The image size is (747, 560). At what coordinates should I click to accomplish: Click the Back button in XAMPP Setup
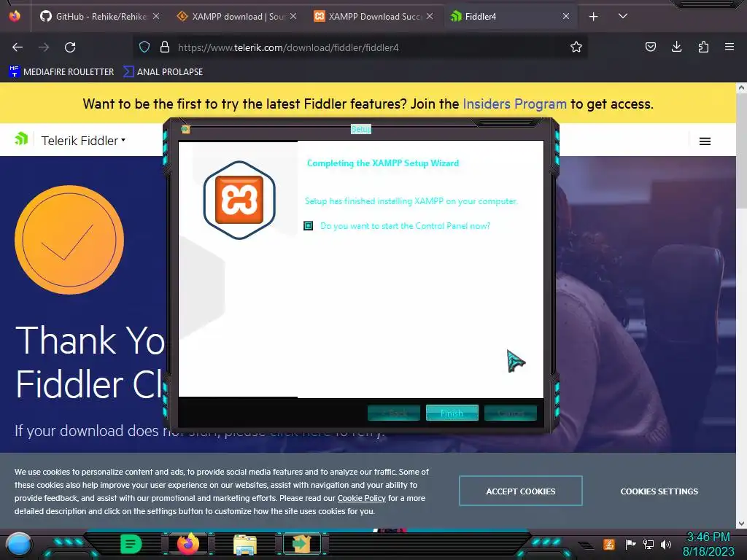(393, 413)
